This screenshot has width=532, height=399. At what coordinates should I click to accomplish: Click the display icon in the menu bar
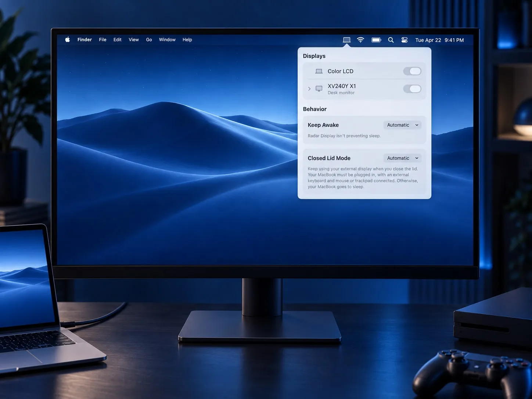click(346, 40)
